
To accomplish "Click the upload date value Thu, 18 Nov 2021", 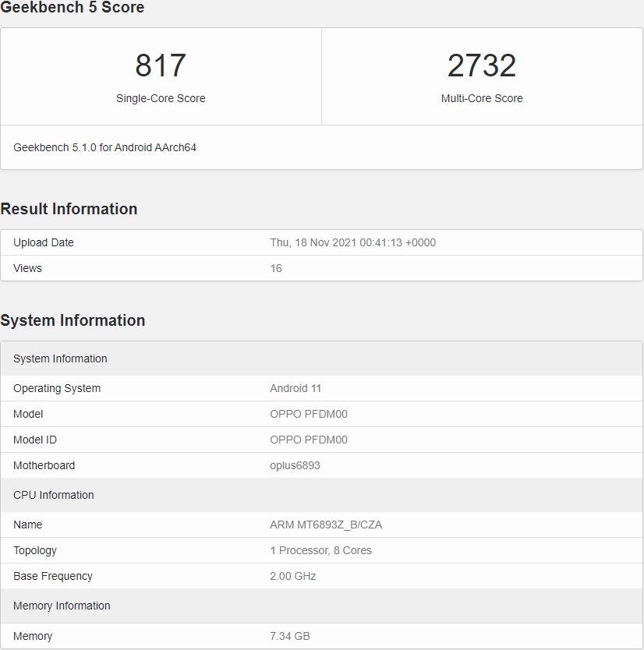I will (352, 242).
